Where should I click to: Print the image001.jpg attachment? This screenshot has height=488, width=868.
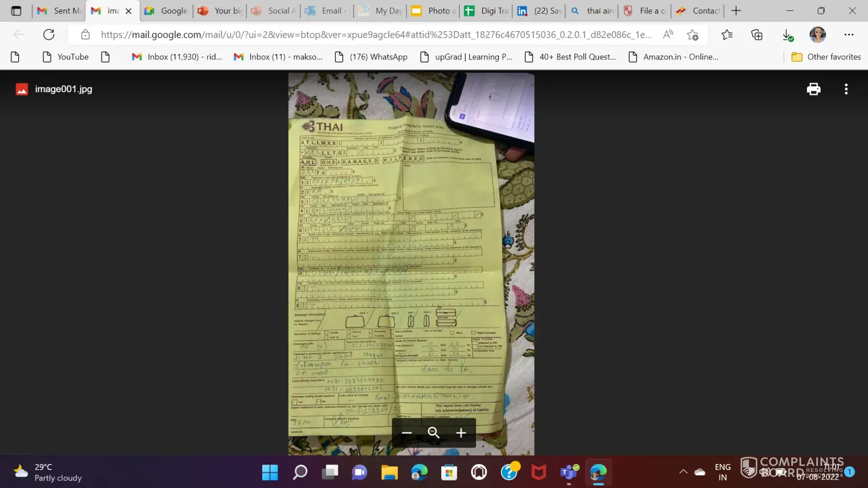pyautogui.click(x=813, y=89)
